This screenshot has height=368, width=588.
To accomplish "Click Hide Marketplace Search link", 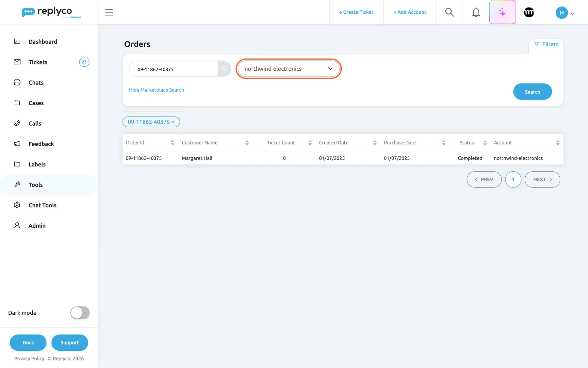I will 156,90.
